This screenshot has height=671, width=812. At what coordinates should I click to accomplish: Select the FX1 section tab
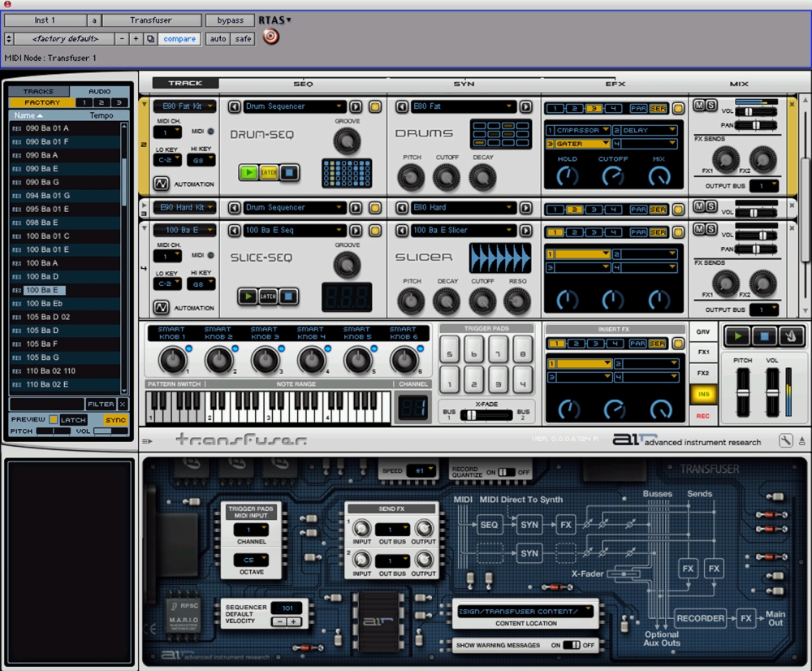(x=703, y=353)
